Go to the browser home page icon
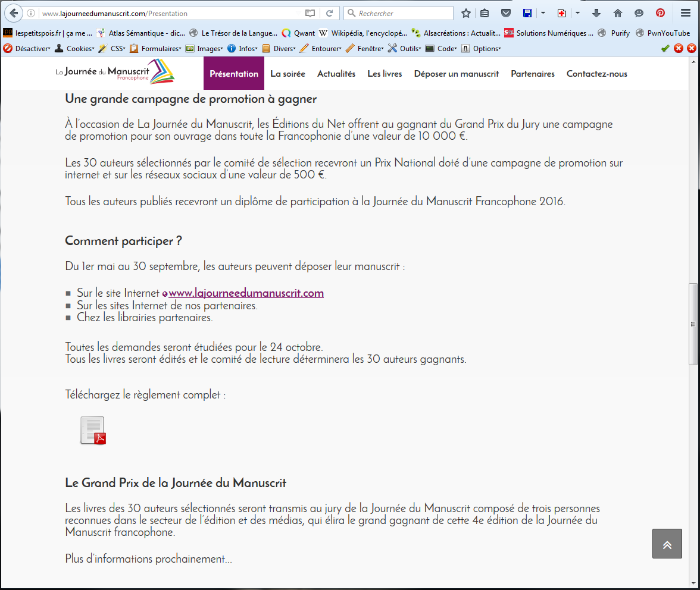Screen dimensions: 700x590 pos(617,13)
